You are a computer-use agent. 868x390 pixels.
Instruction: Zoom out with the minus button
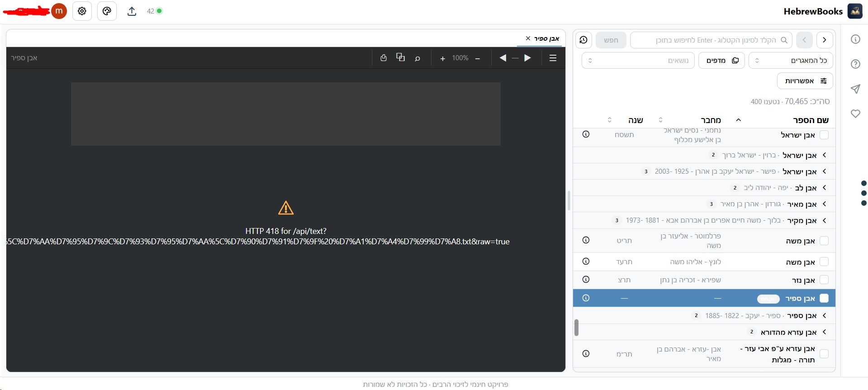477,58
